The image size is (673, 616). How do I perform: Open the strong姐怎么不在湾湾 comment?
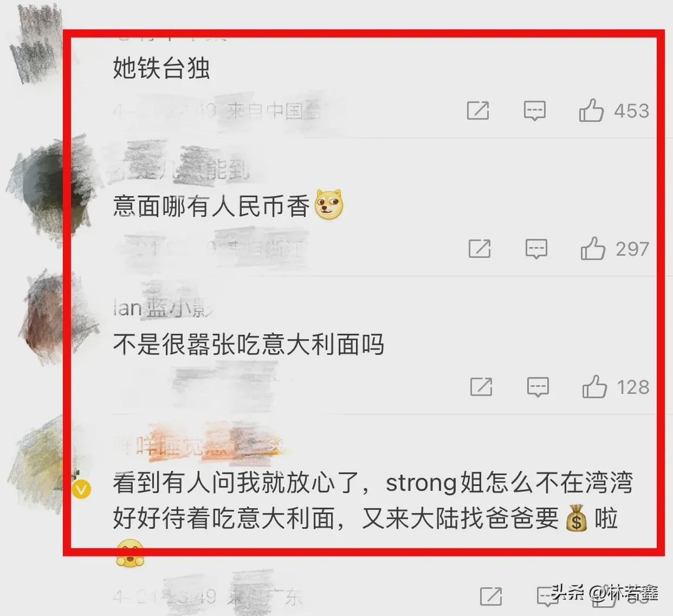pos(373,501)
